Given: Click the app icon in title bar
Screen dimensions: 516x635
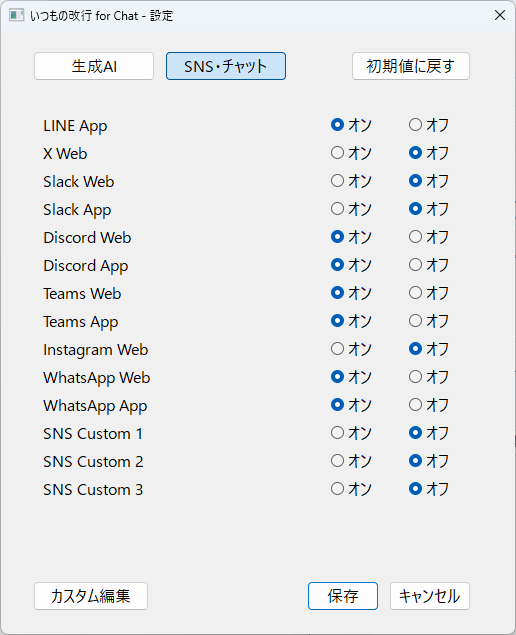Looking at the screenshot, I should (16, 15).
